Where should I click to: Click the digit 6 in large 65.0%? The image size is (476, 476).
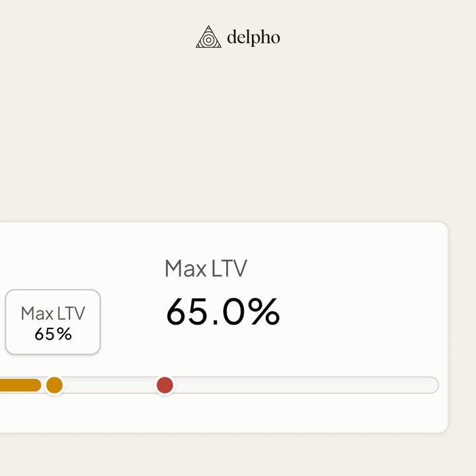click(177, 311)
